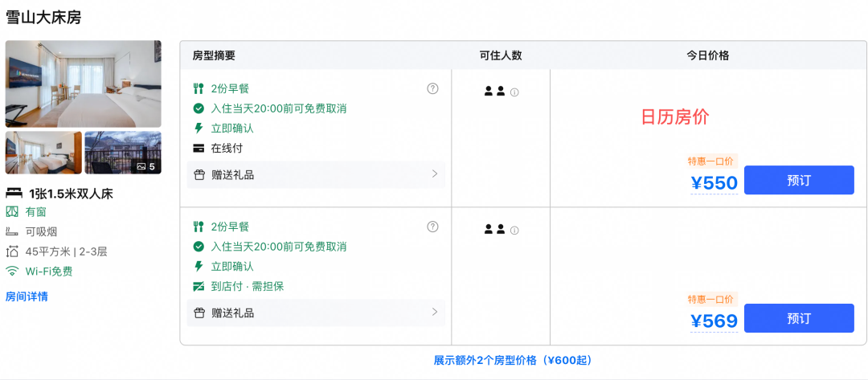Click help question mark in ¥550 row
This screenshot has height=380, width=868.
tap(433, 88)
